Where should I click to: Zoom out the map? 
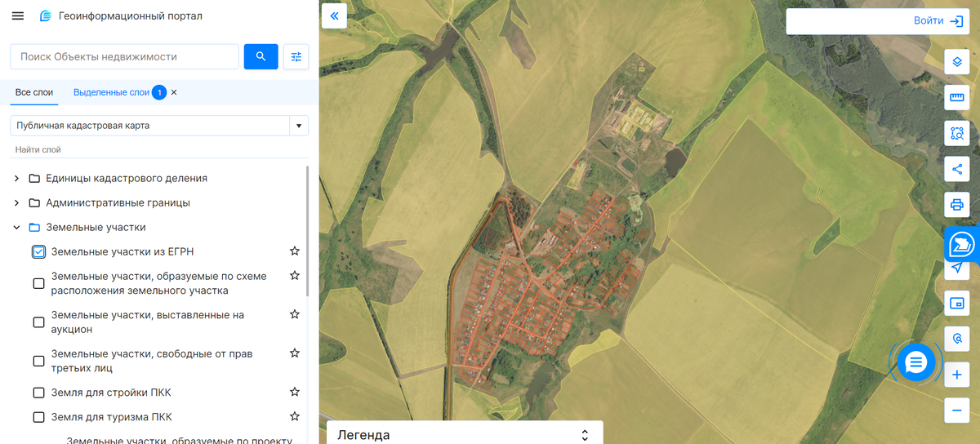958,410
